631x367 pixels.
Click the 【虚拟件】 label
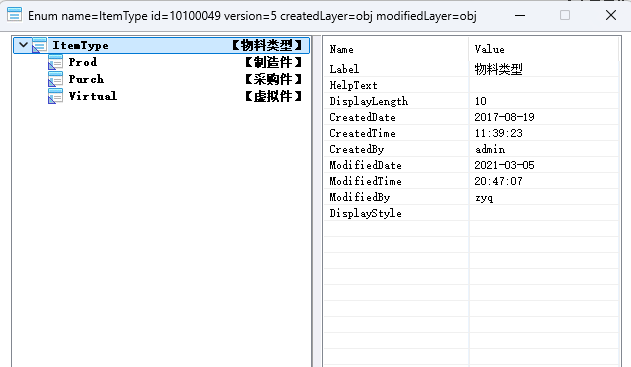pyautogui.click(x=274, y=96)
